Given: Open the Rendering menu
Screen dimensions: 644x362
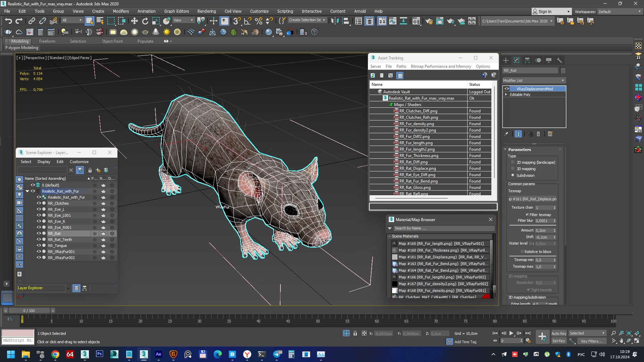Looking at the screenshot, I should click(206, 11).
